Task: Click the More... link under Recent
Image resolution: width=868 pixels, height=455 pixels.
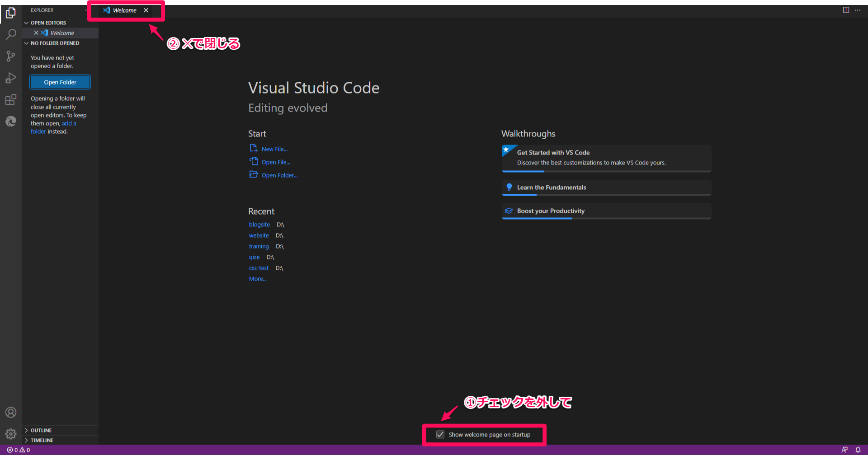Action: 258,279
